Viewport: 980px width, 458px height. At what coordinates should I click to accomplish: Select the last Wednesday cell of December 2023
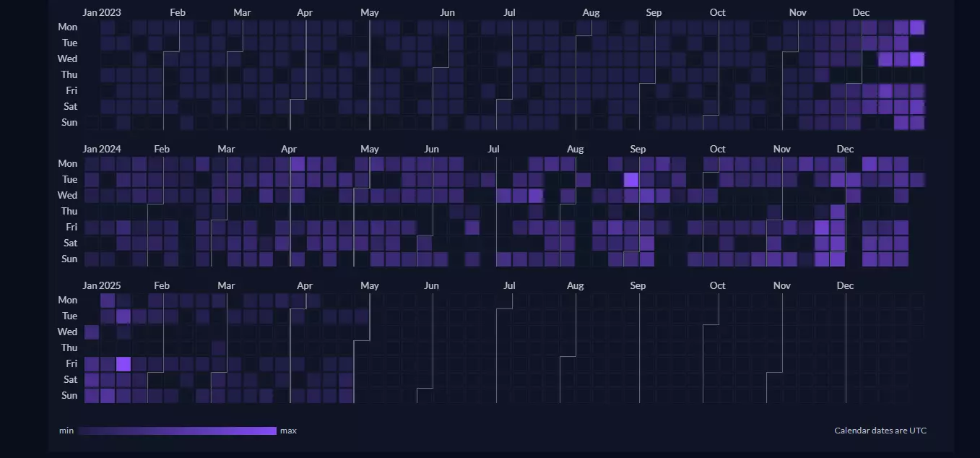point(917,59)
